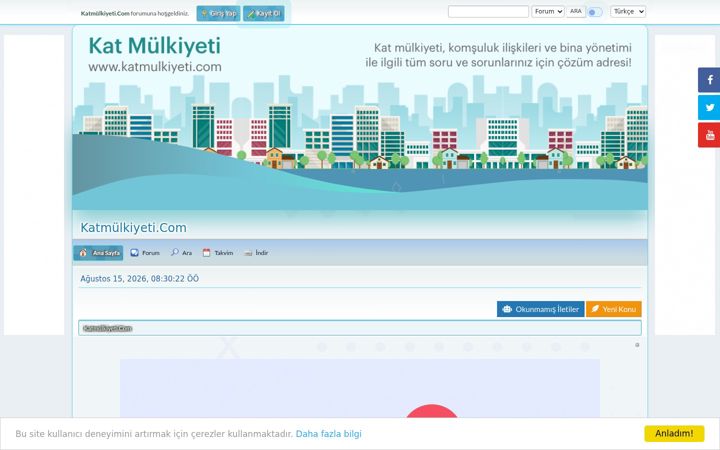This screenshot has width=720, height=450.
Task: Open the YouTube social sidebar icon
Action: click(x=709, y=135)
